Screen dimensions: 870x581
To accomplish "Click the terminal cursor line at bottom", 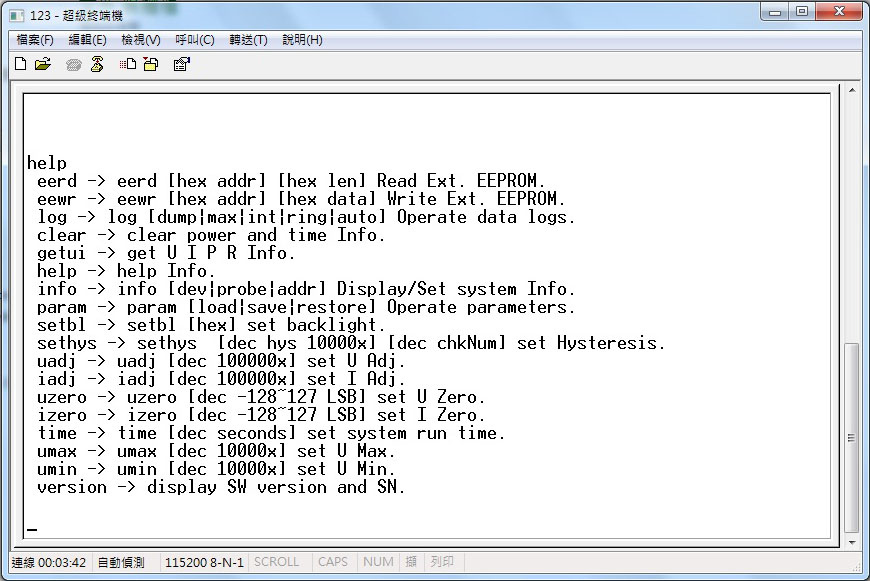I will pos(32,531).
